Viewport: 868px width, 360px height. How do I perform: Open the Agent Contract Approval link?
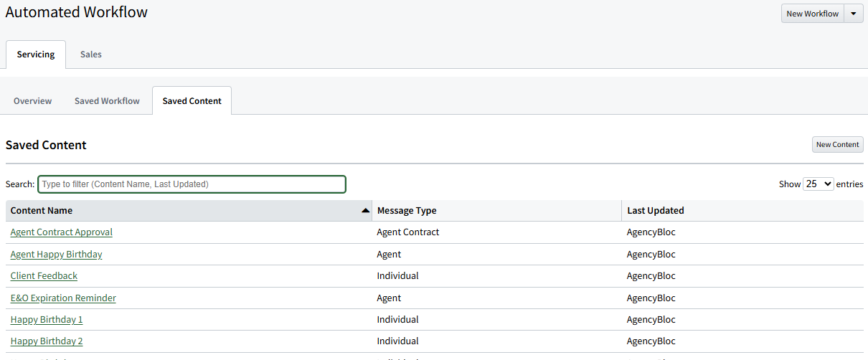coord(61,232)
